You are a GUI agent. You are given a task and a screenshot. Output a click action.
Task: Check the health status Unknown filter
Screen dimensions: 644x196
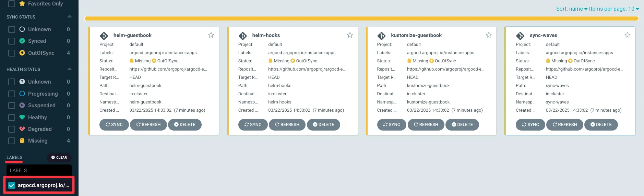[x=12, y=82]
